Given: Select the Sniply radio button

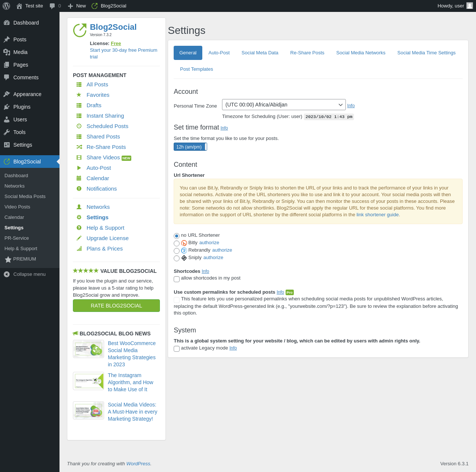Looking at the screenshot, I should pyautogui.click(x=177, y=258).
